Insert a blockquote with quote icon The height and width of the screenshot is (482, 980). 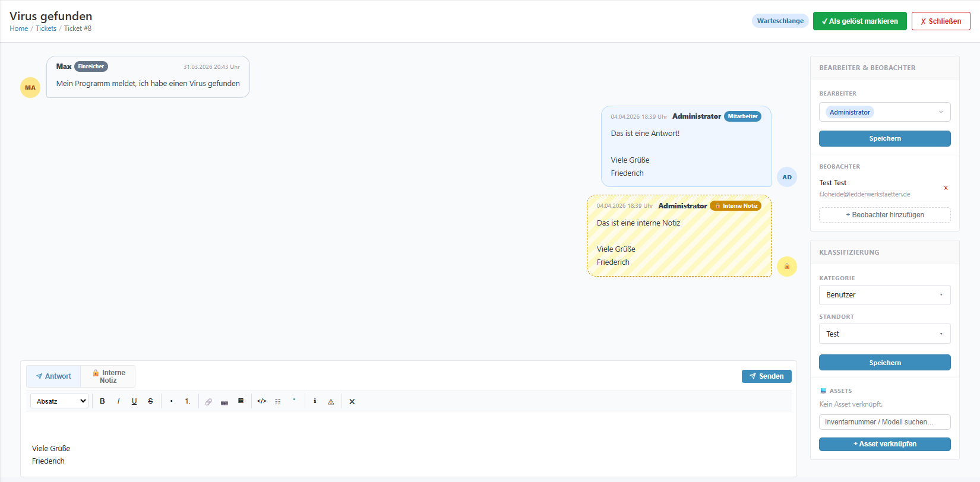(293, 401)
